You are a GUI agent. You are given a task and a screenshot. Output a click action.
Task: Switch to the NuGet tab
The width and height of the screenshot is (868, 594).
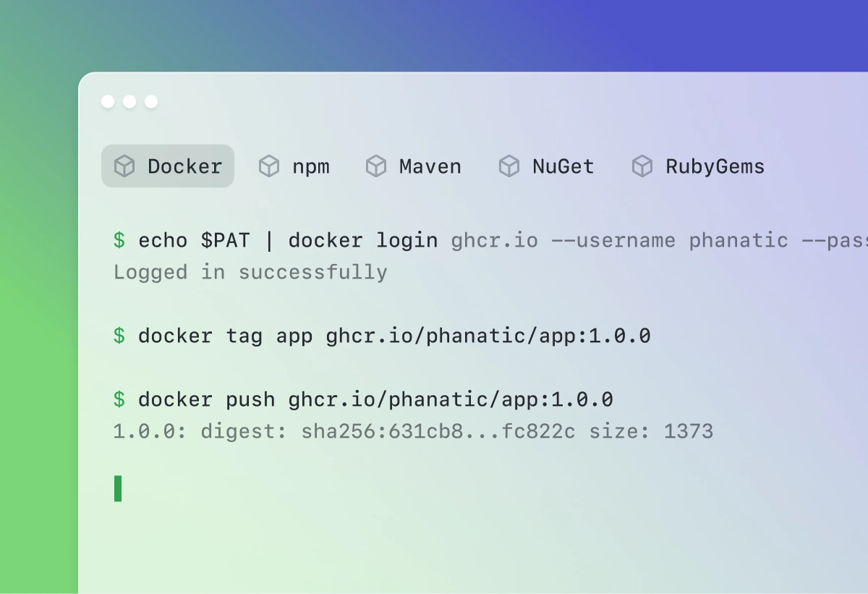point(547,166)
